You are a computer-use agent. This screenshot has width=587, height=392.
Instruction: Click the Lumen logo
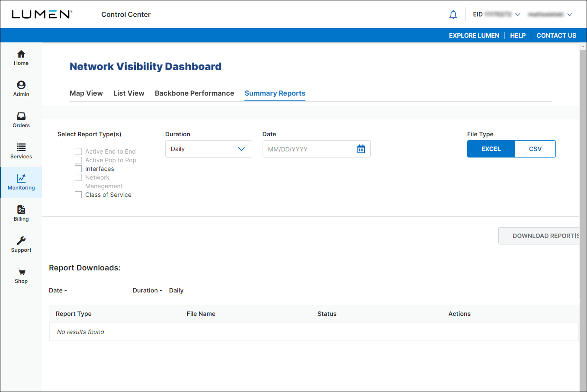click(x=42, y=14)
